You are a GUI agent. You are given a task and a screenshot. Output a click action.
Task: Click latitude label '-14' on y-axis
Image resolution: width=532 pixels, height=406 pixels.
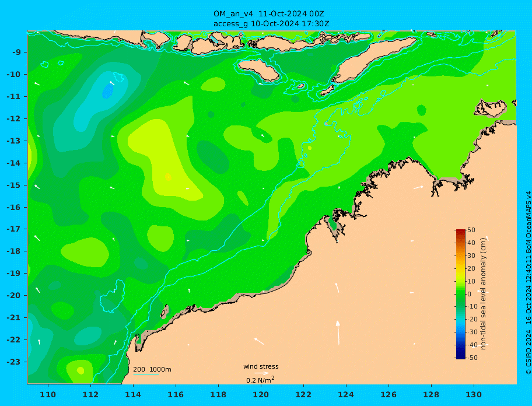point(13,163)
